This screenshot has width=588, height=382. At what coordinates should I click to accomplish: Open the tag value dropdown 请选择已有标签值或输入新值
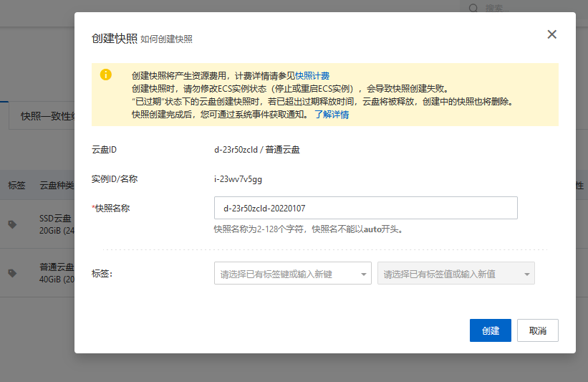click(456, 273)
